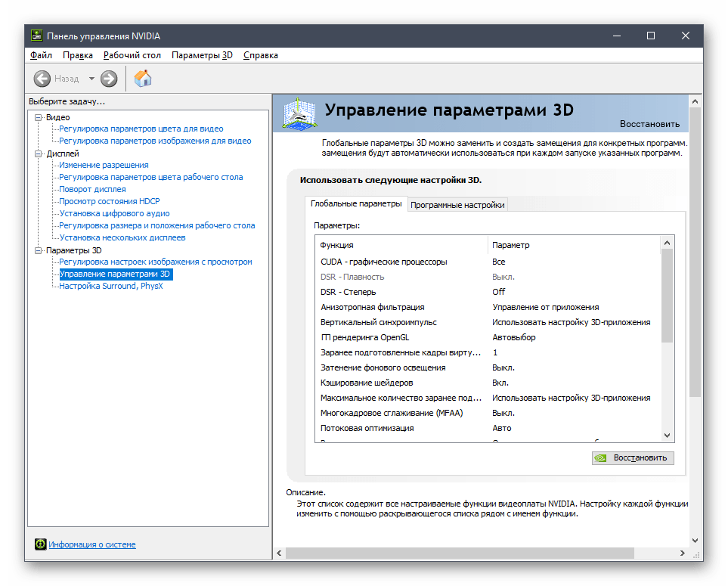Open the Правка menu
The image size is (728, 586).
pyautogui.click(x=78, y=55)
